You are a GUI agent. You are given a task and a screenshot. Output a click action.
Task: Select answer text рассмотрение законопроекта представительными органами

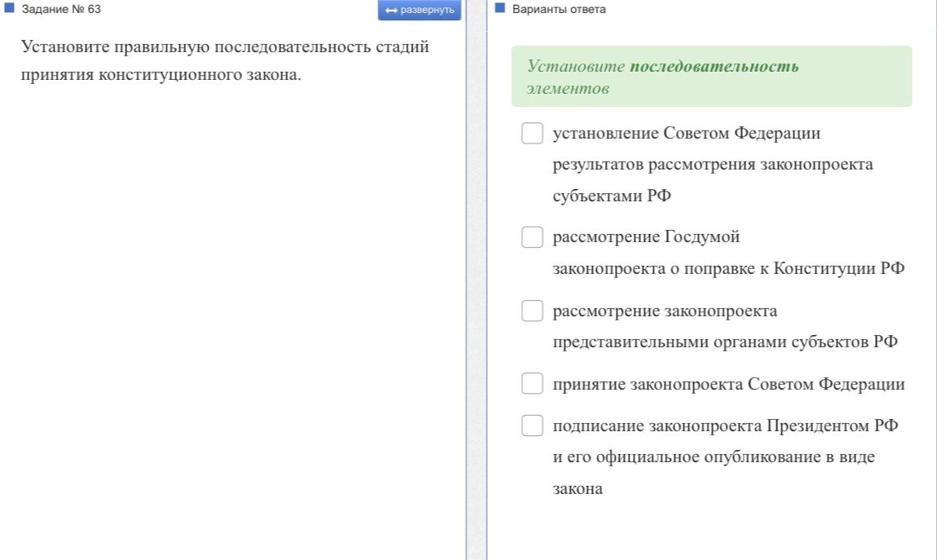[725, 327]
